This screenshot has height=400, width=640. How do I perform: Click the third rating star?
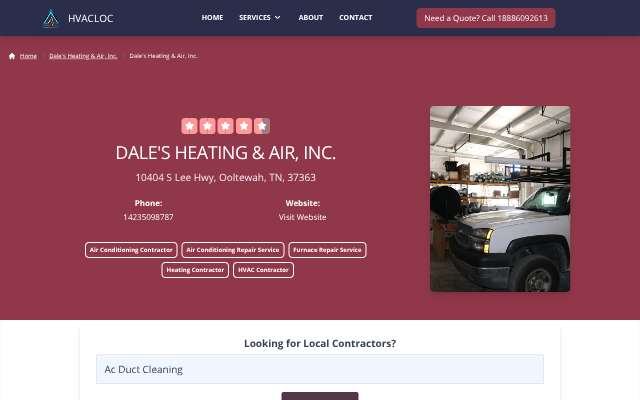point(225,126)
